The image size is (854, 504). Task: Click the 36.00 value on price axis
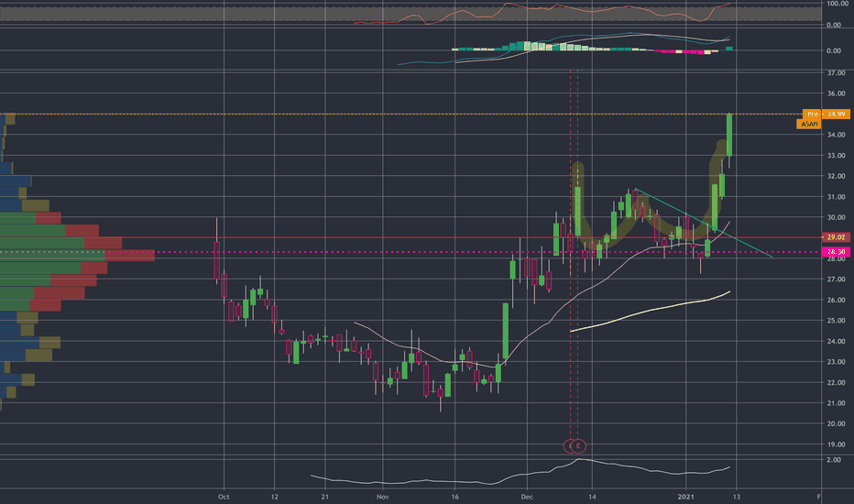click(x=836, y=93)
